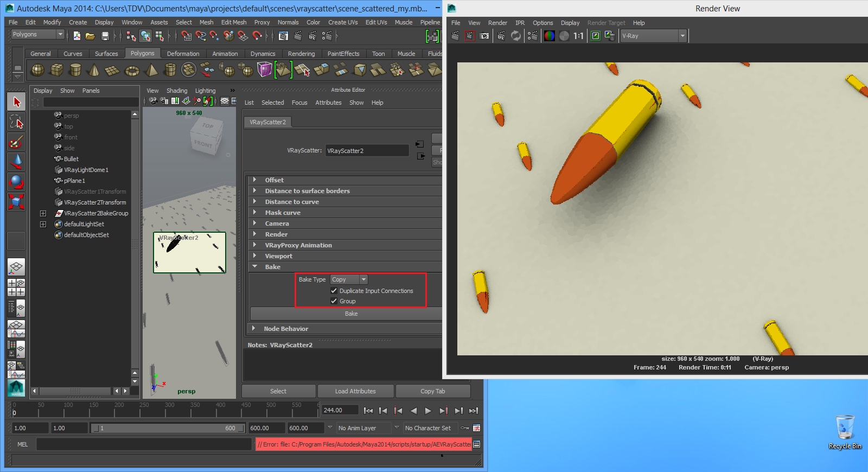Uncheck Duplicate Input Connections

point(334,291)
